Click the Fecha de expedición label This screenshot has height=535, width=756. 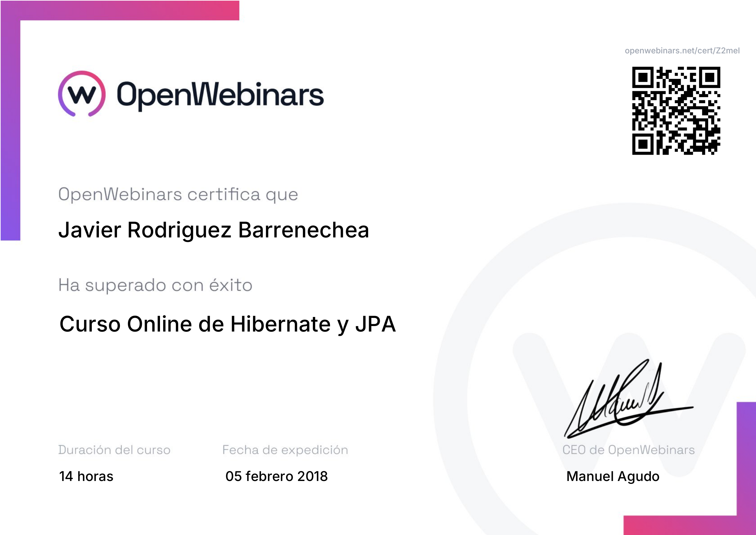[285, 450]
